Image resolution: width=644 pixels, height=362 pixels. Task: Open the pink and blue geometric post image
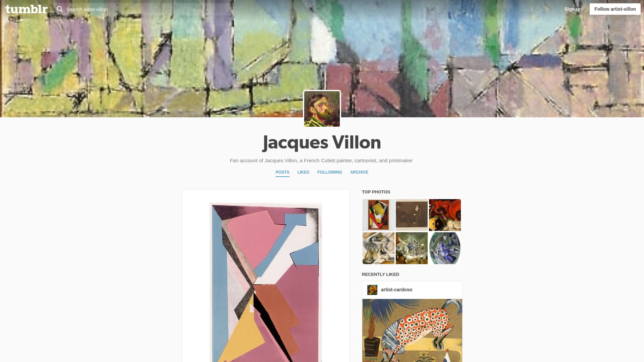pyautogui.click(x=266, y=282)
